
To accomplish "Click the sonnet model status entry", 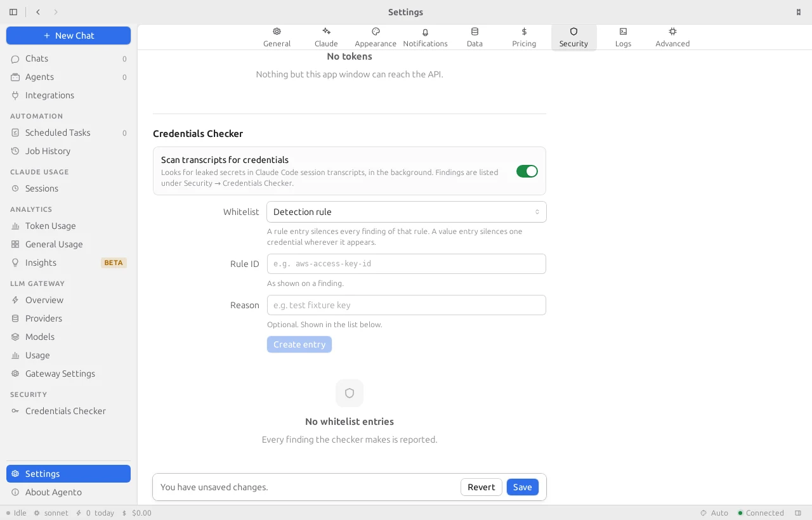I will click(x=51, y=513).
